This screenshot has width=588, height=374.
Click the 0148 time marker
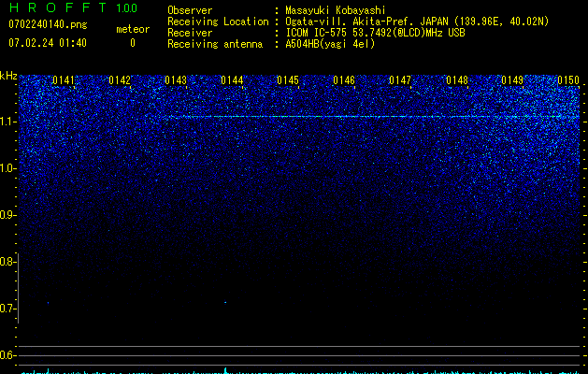pos(457,80)
